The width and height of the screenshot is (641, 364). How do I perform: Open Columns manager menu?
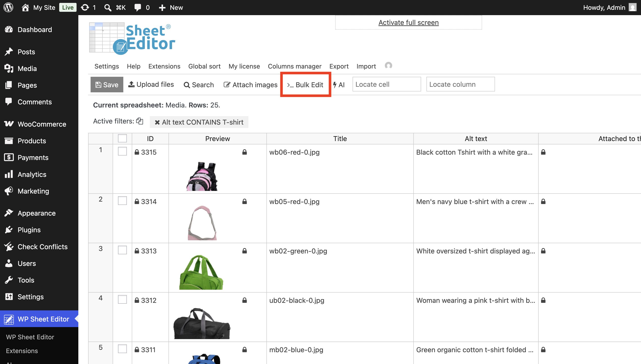[294, 66]
